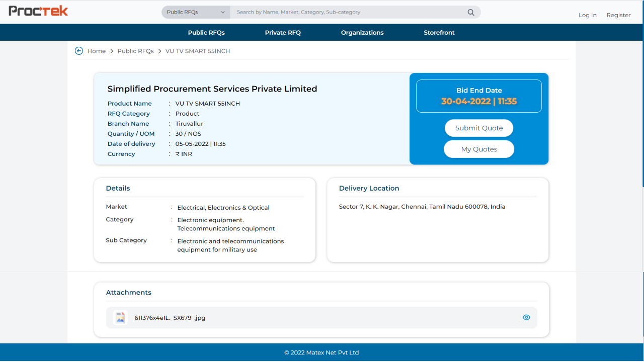644x362 pixels.
Task: Preview attachment using the eye icon
Action: pos(526,318)
